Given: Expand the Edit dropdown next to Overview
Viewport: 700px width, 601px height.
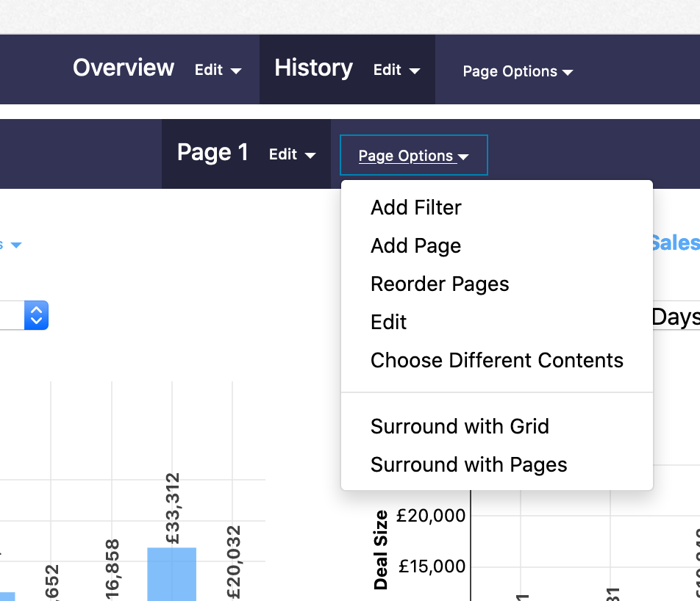Looking at the screenshot, I should coord(216,71).
